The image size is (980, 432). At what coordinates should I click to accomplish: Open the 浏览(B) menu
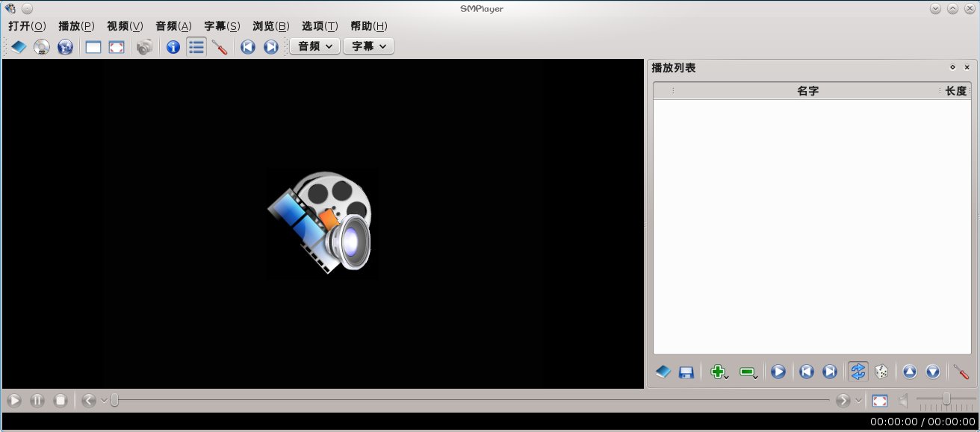tap(271, 26)
